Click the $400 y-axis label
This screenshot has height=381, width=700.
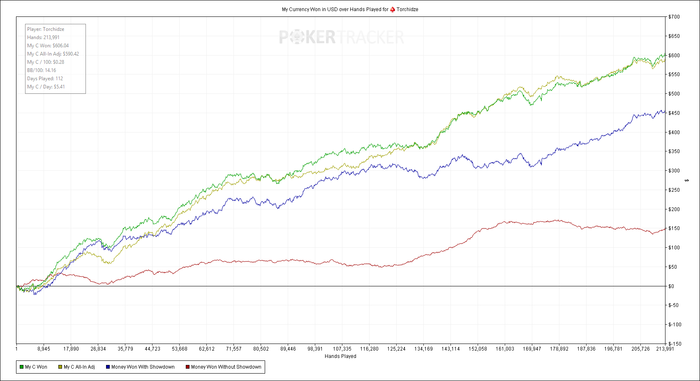674,132
